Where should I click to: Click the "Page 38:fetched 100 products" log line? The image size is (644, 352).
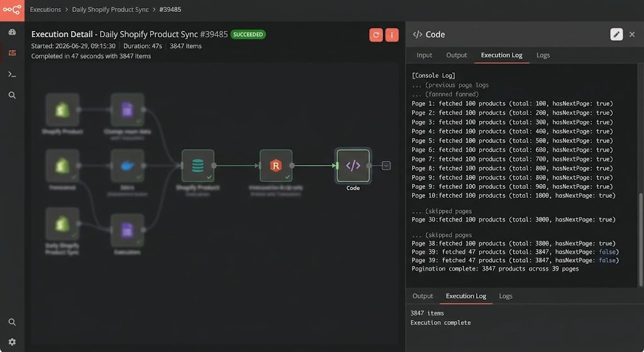(x=513, y=244)
